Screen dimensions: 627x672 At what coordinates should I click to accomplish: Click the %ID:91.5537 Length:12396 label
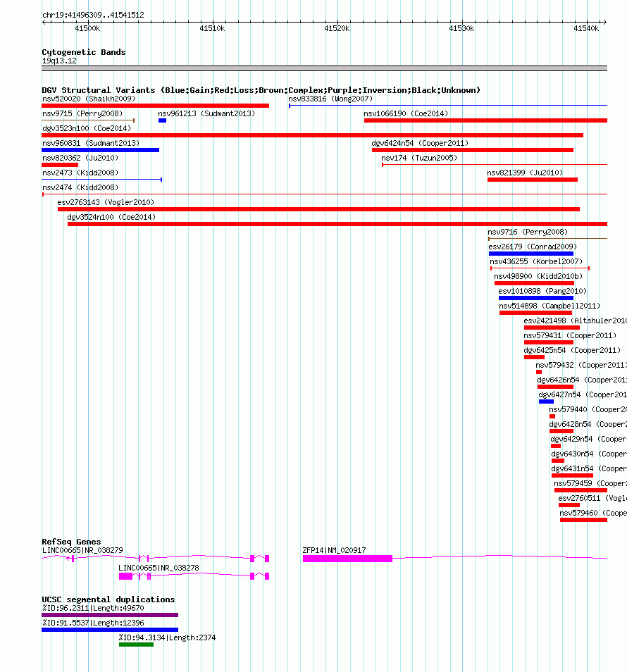point(93,623)
